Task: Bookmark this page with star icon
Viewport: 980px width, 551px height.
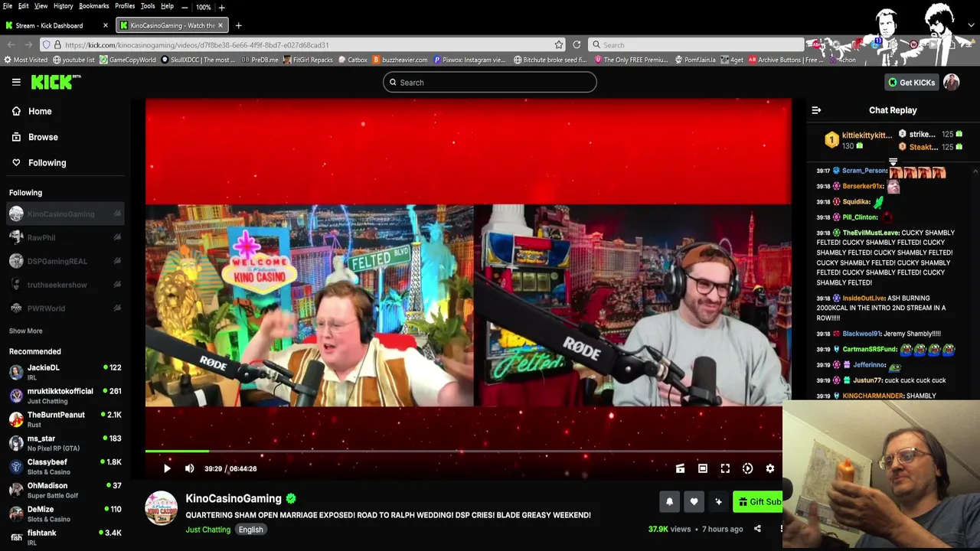Action: [x=559, y=44]
